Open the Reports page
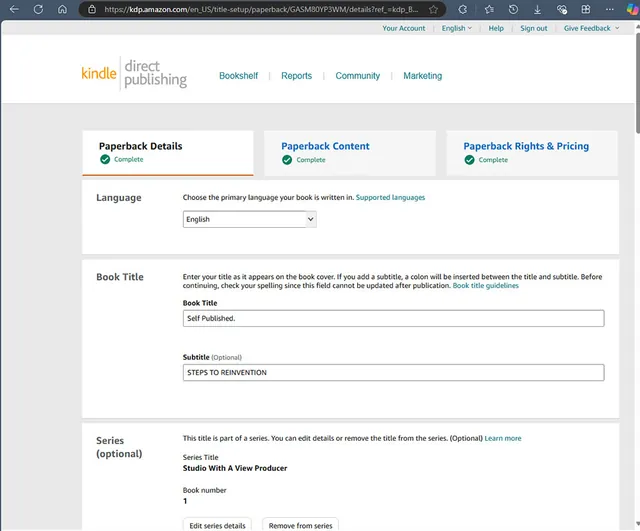640x531 pixels. (x=296, y=76)
